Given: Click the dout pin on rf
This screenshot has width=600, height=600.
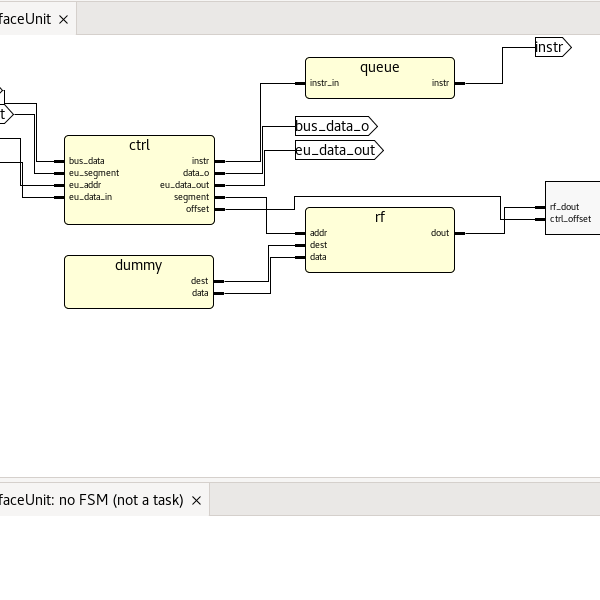Looking at the screenshot, I should pyautogui.click(x=440, y=233).
